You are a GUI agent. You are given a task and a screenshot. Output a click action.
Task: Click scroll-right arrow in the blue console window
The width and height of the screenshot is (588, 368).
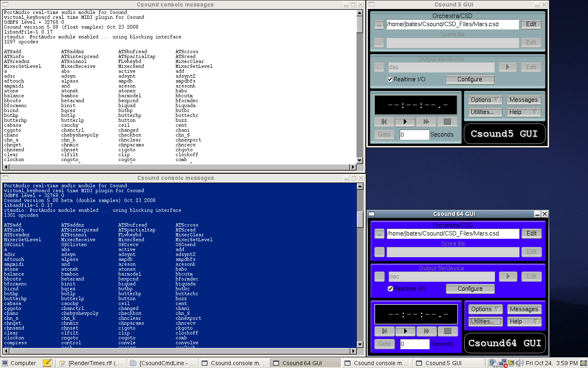pyautogui.click(x=353, y=351)
